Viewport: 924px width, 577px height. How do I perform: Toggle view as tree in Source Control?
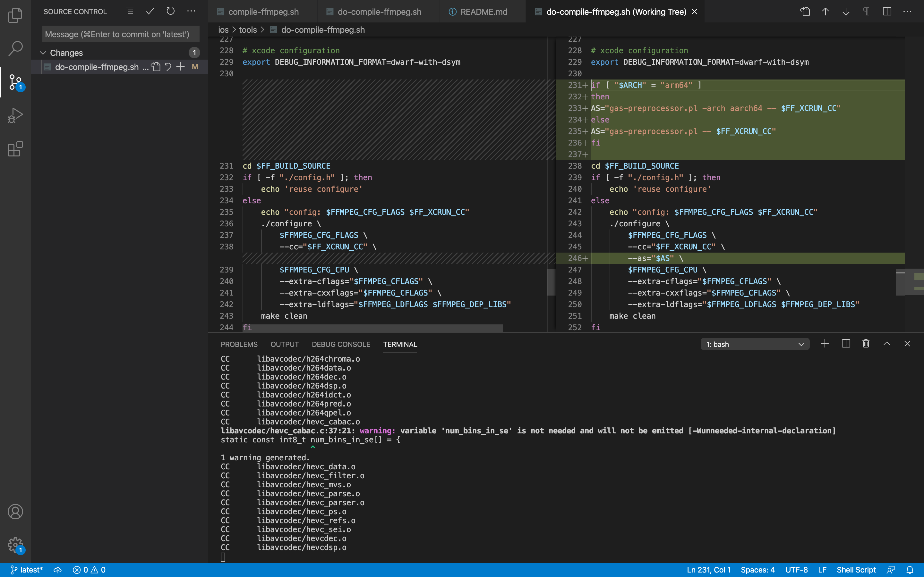click(x=130, y=12)
